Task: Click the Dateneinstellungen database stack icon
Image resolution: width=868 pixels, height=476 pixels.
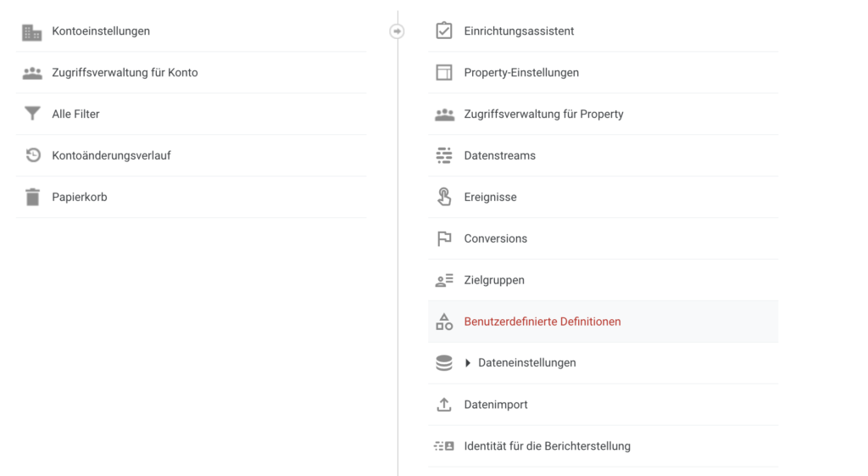Action: coord(444,363)
